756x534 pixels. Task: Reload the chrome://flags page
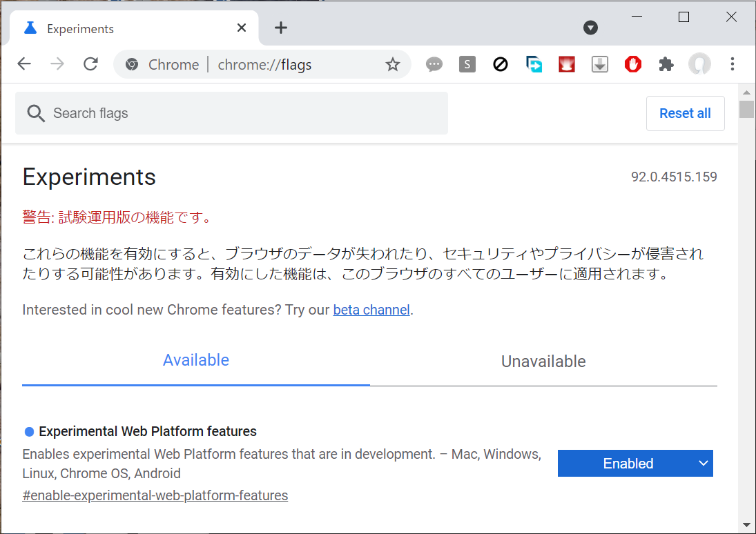point(90,63)
